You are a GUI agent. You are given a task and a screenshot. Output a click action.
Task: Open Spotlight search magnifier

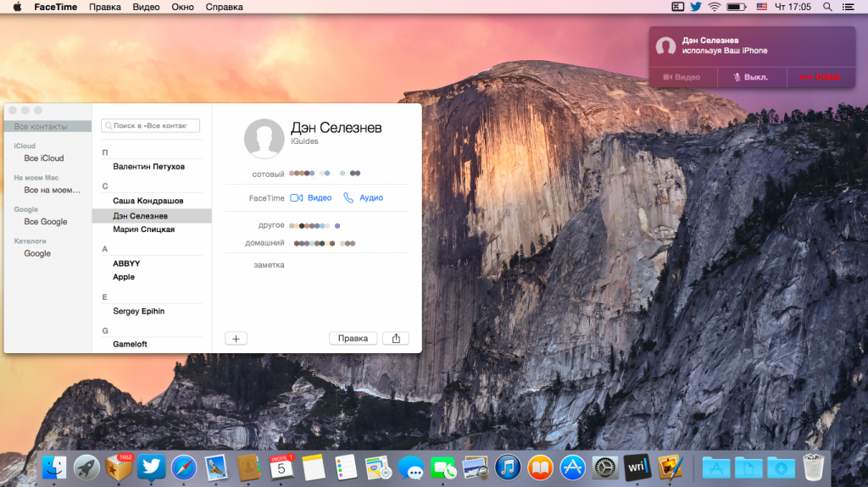[827, 7]
